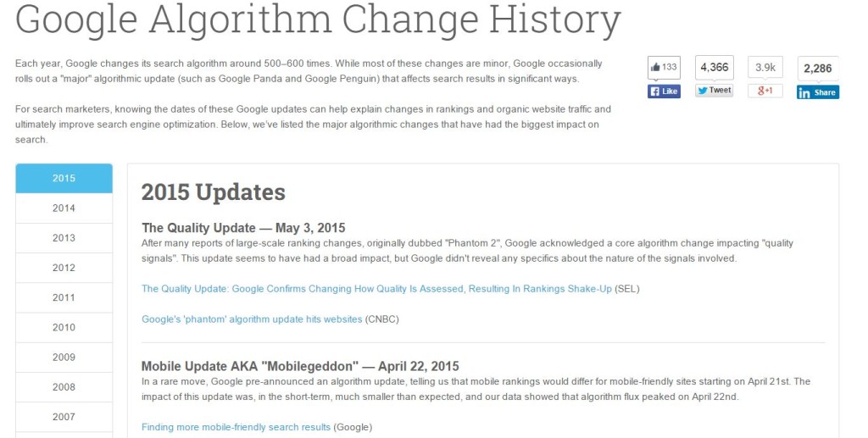Open The Quality Update SEL article link

pyautogui.click(x=376, y=289)
